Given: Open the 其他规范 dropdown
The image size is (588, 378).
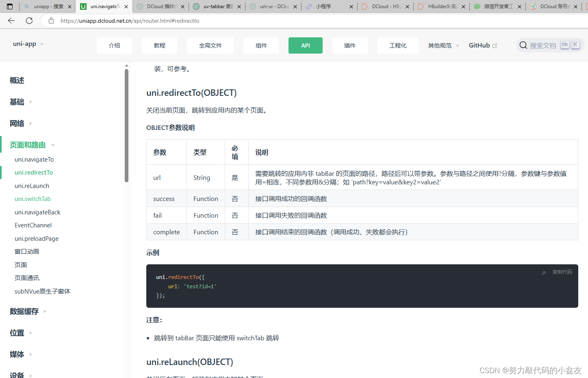Looking at the screenshot, I should pos(443,45).
